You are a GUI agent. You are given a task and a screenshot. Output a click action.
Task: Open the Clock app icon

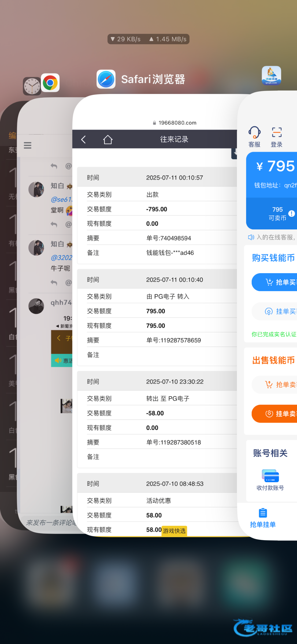click(x=32, y=86)
